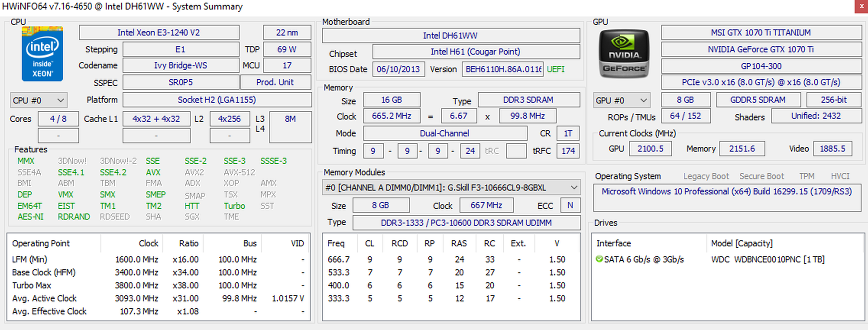Click the 4x32 + 4x32 L1 cache value
The height and width of the screenshot is (330, 868).
pos(156,119)
